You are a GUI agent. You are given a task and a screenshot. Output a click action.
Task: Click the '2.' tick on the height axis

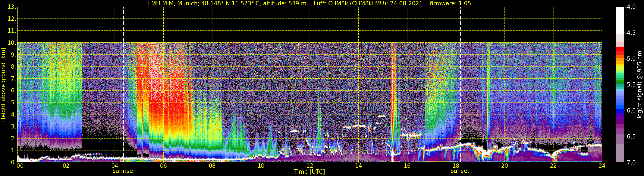point(13,139)
